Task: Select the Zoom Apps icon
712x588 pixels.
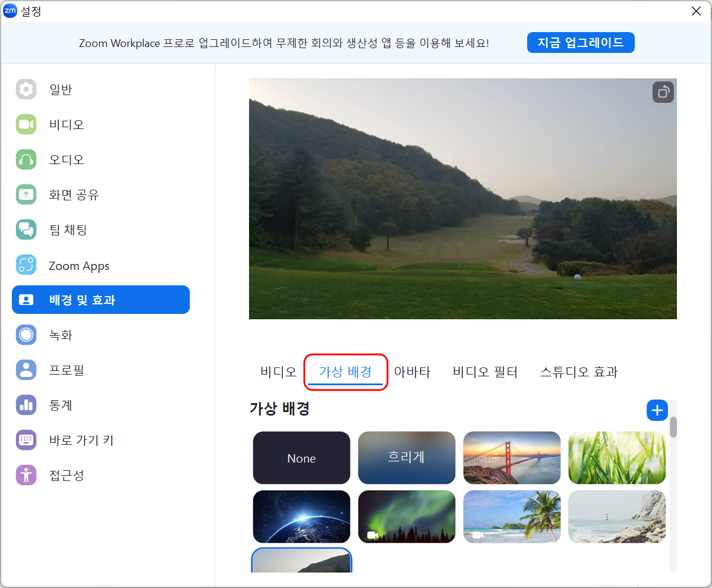Action: coord(26,265)
